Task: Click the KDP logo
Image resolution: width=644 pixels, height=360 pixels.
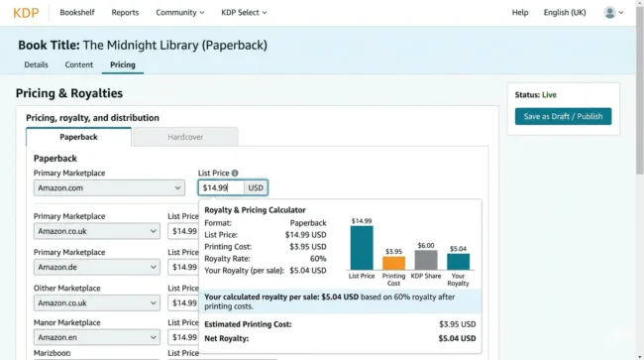Action: tap(26, 13)
